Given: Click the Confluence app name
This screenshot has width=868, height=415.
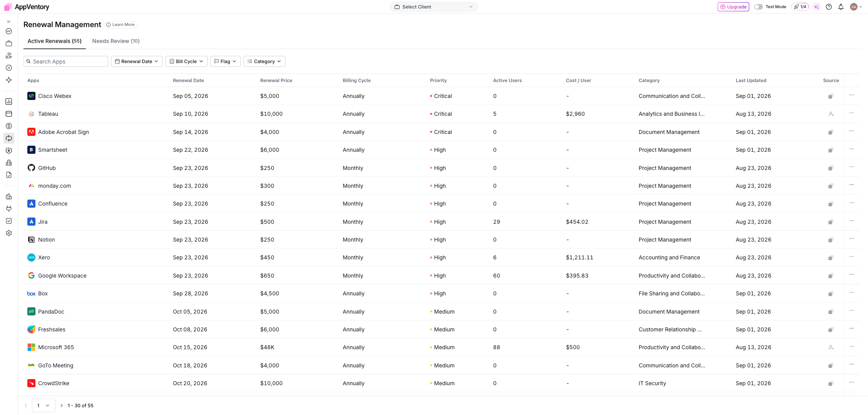Looking at the screenshot, I should point(53,204).
